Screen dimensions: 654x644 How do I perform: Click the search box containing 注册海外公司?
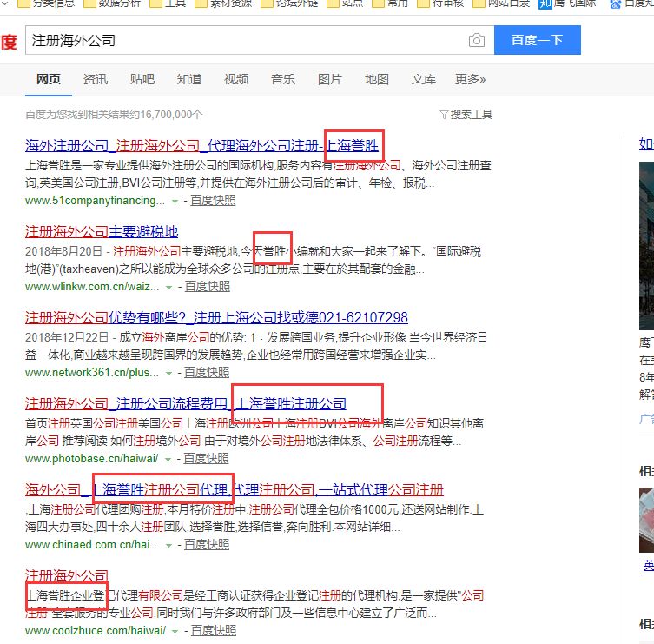243,41
